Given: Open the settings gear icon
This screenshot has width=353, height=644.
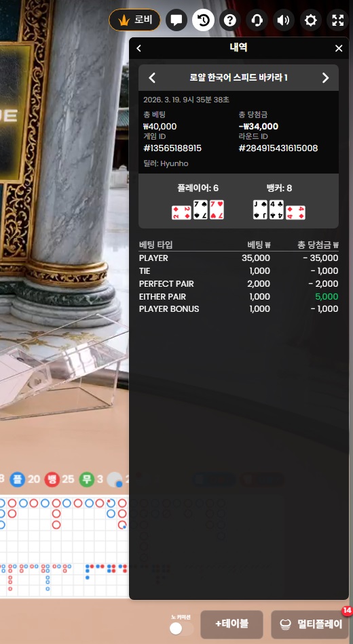Looking at the screenshot, I should click(310, 20).
